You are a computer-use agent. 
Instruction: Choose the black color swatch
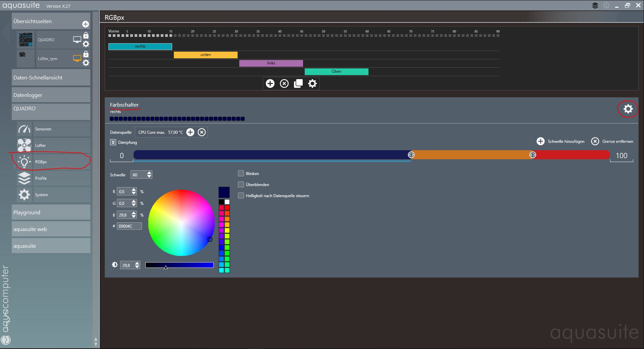(x=221, y=202)
